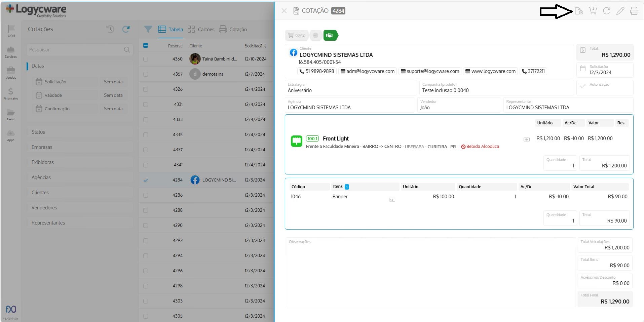Open the Financeiro sidebar section
The height and width of the screenshot is (322, 644).
[x=11, y=93]
